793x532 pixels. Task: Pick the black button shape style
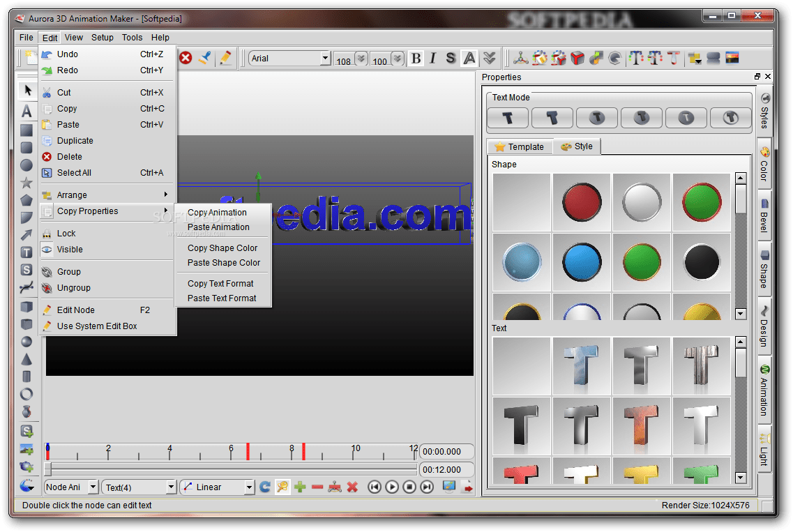702,262
